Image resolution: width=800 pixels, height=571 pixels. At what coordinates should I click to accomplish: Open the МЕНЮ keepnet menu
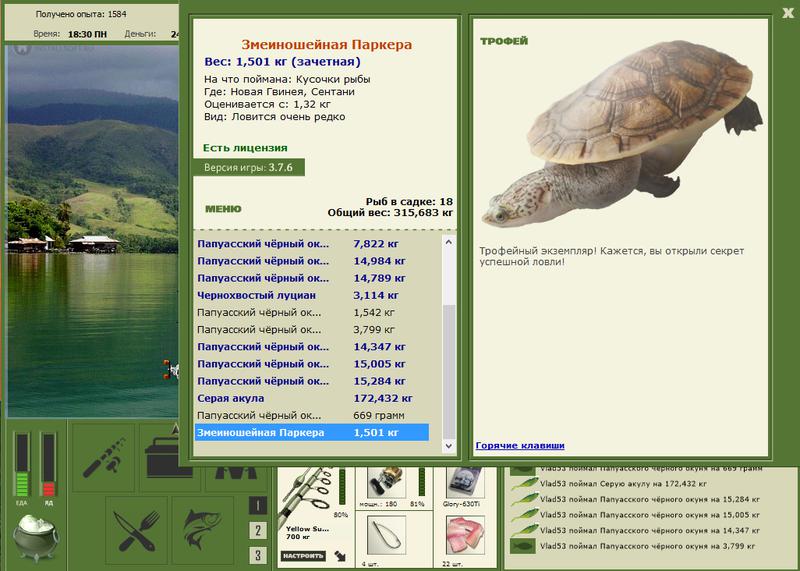[223, 209]
